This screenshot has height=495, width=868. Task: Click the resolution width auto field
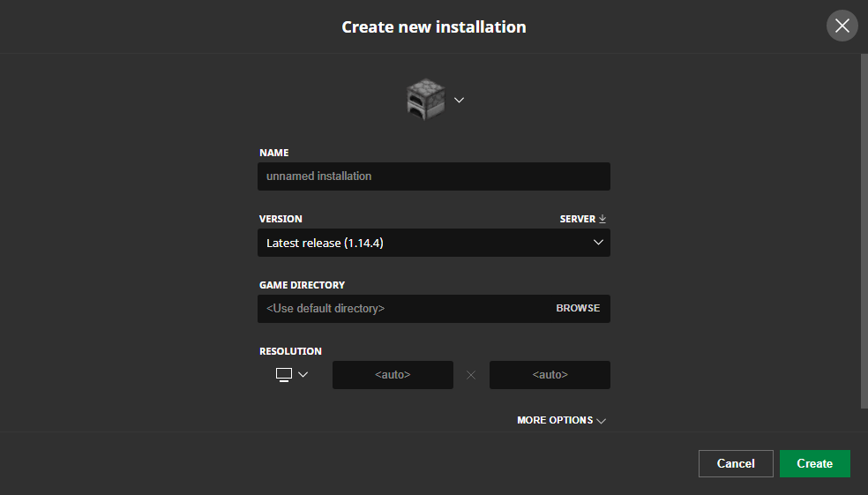click(393, 375)
